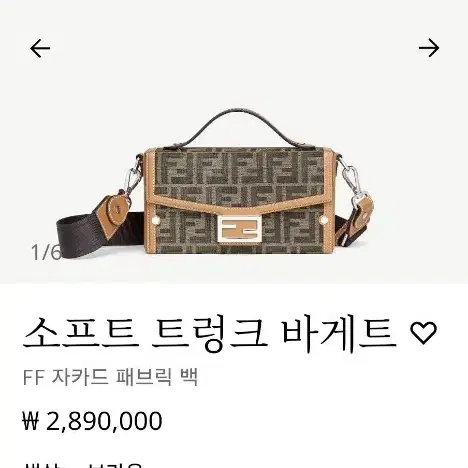Viewport: 468px width, 468px height.
Task: Click the gold FF clasp on the bag
Action: 240,228
